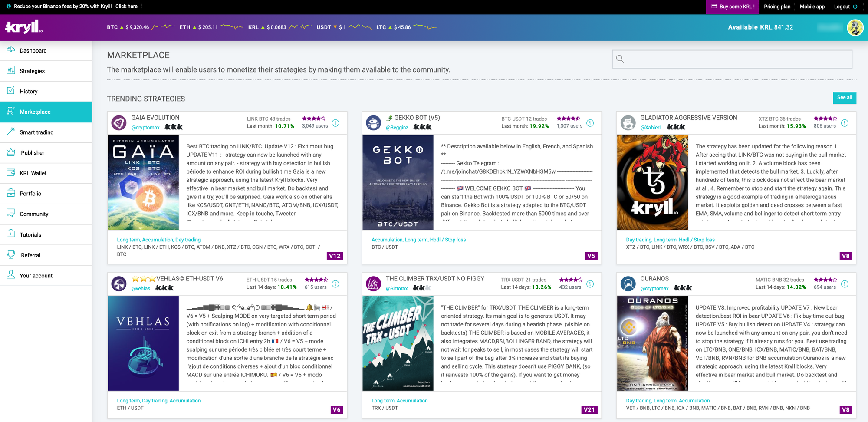This screenshot has width=868, height=422.
Task: Click info icon on Gekko Bot card
Action: point(590,123)
